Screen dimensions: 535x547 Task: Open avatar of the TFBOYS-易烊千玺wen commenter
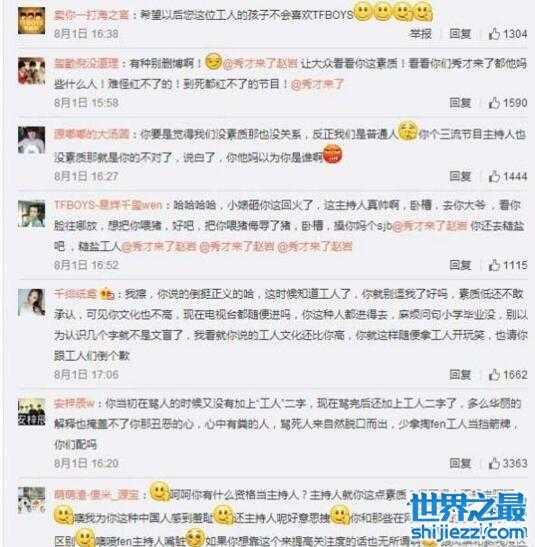tap(31, 214)
